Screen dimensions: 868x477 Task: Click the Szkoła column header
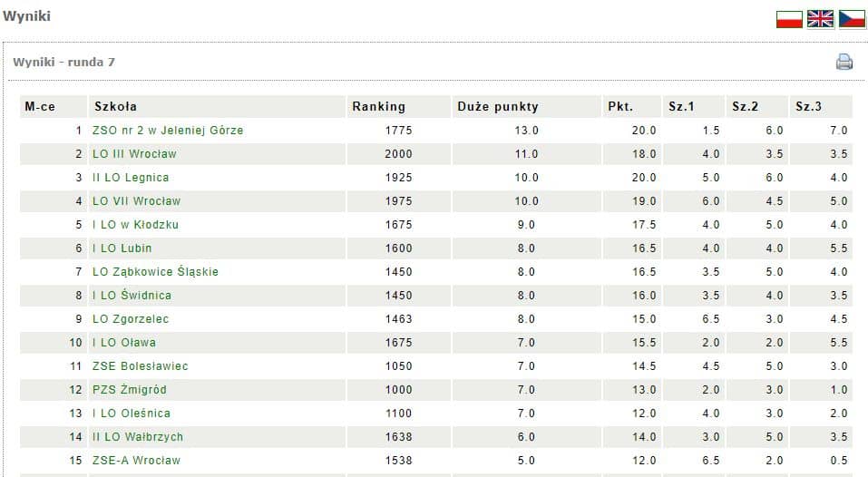point(116,107)
